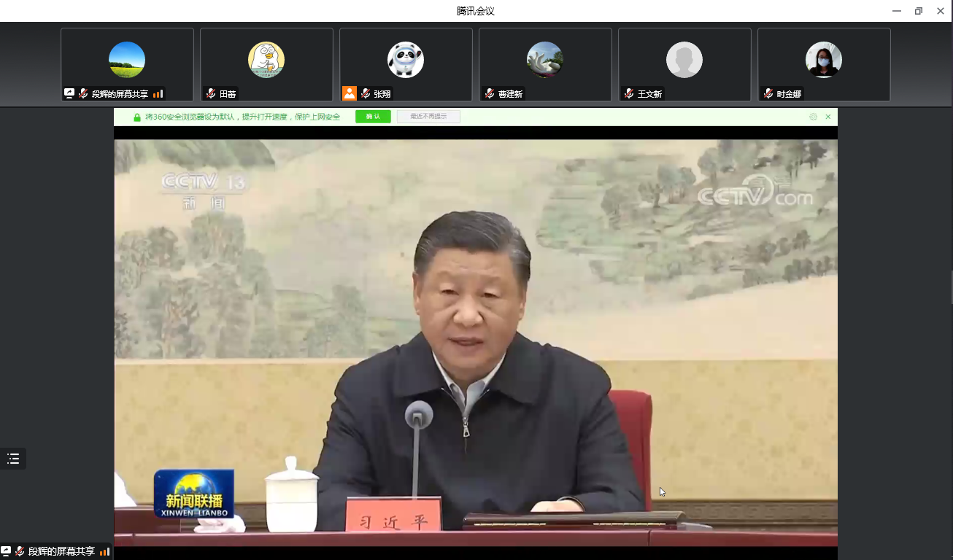Open settings gear in the 360 browser banner
Screen dimensions: 953x560
click(813, 117)
